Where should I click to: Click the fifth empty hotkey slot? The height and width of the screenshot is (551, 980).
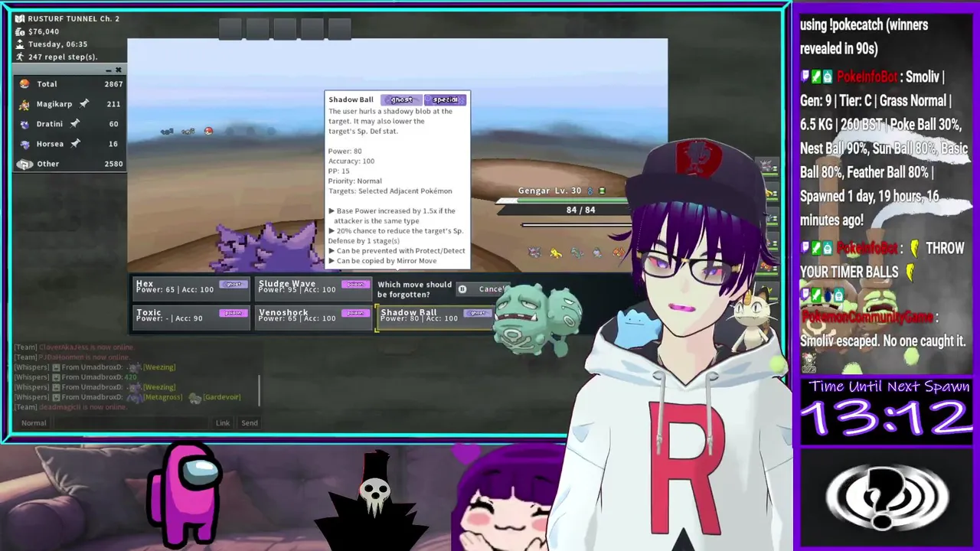pyautogui.click(x=340, y=28)
